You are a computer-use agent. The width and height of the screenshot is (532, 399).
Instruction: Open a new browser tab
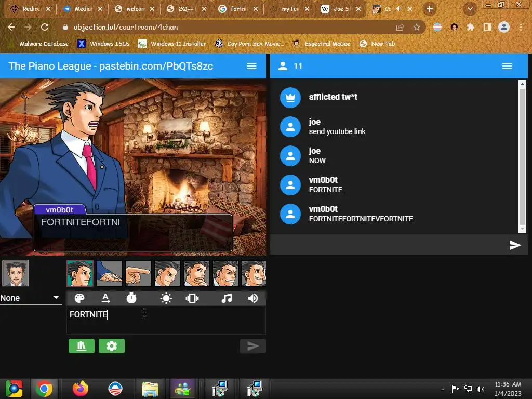point(429,9)
